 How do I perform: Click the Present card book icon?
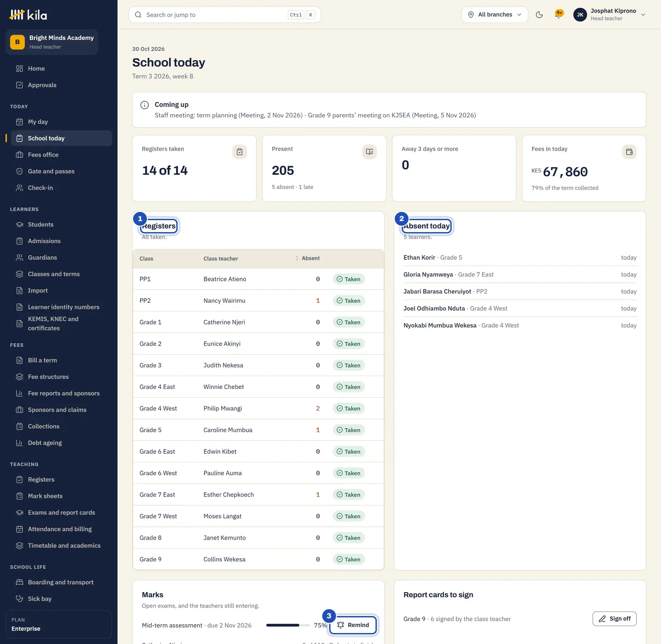coord(370,152)
